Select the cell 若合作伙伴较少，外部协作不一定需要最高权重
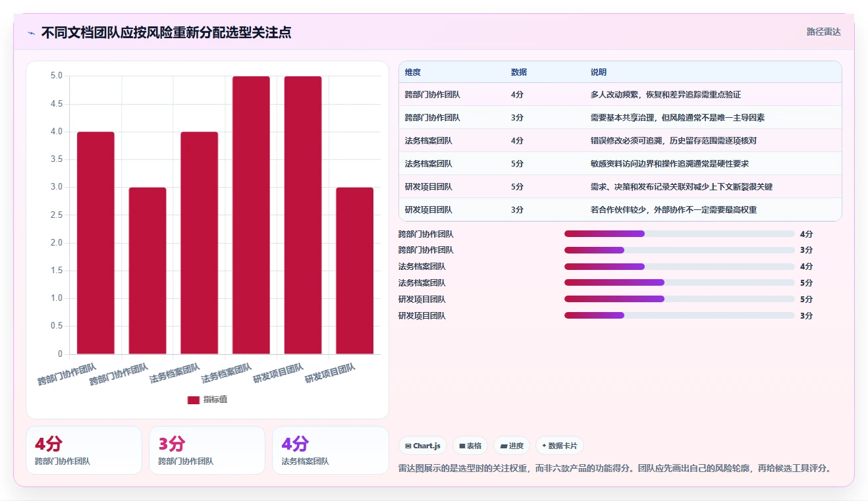Screen dimensions: 868x501 [674, 210]
